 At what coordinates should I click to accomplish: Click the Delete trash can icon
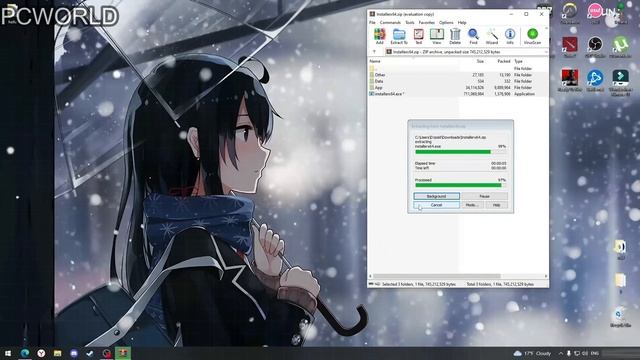[455, 36]
